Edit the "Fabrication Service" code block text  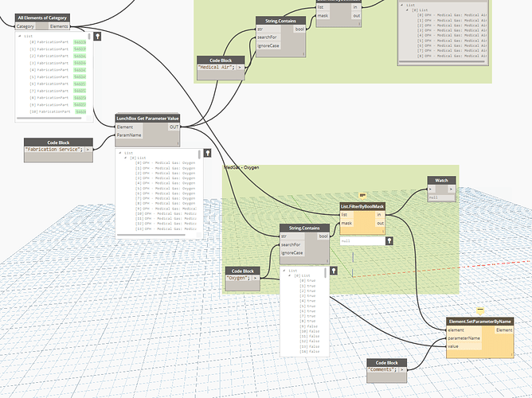tap(54, 150)
